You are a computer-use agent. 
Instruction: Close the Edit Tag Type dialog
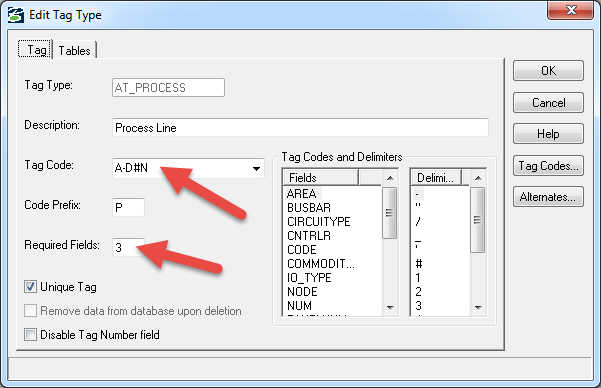tap(570, 10)
